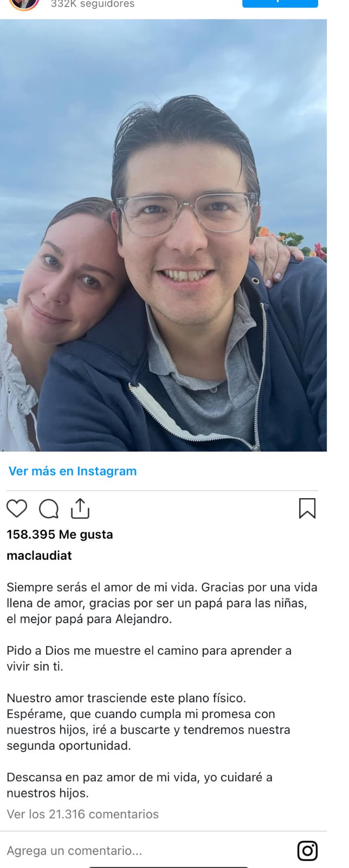The height and width of the screenshot is (868, 349).
Task: Click the blue profile button at top right
Action: tap(280, 3)
